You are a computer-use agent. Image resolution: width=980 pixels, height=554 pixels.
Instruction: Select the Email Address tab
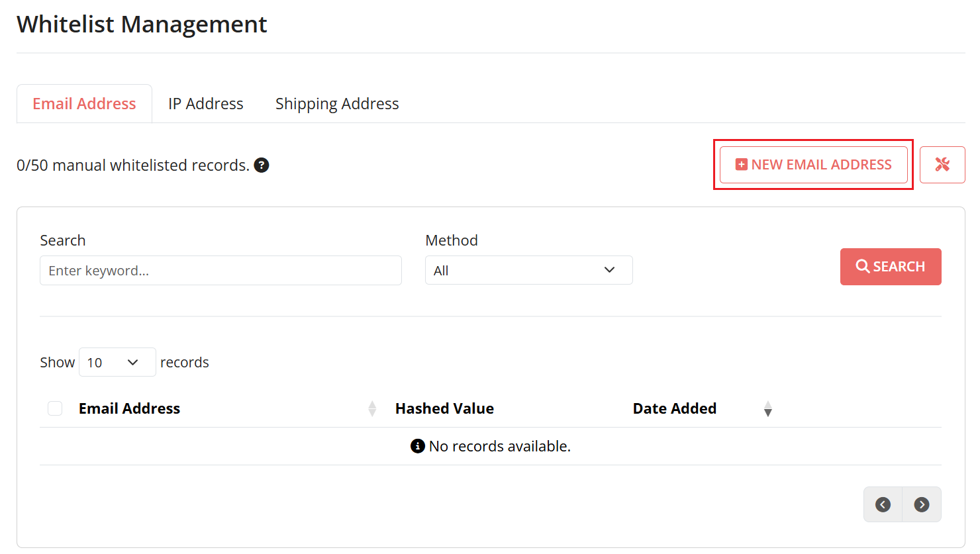[84, 104]
